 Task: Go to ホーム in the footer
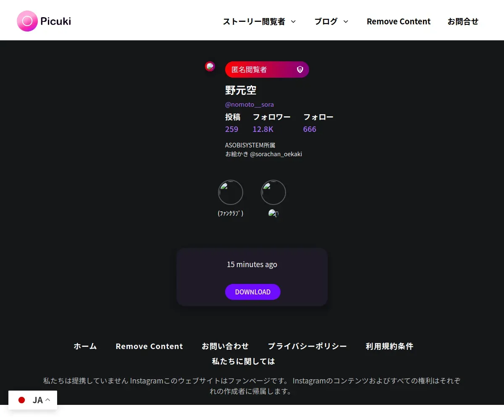click(85, 346)
